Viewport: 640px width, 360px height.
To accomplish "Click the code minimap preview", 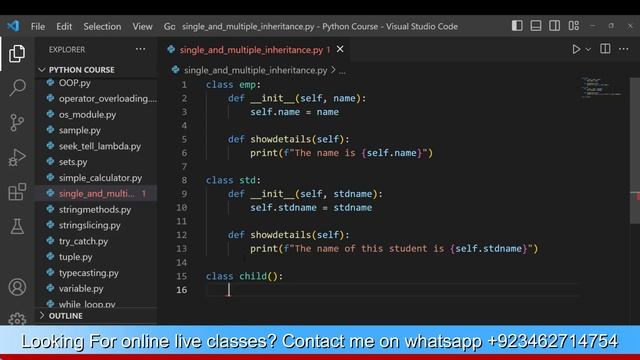I will pos(602,88).
